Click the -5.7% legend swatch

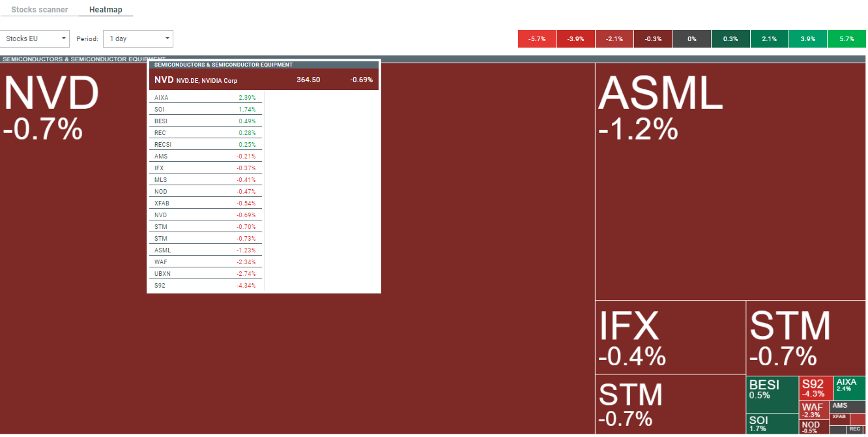point(537,39)
